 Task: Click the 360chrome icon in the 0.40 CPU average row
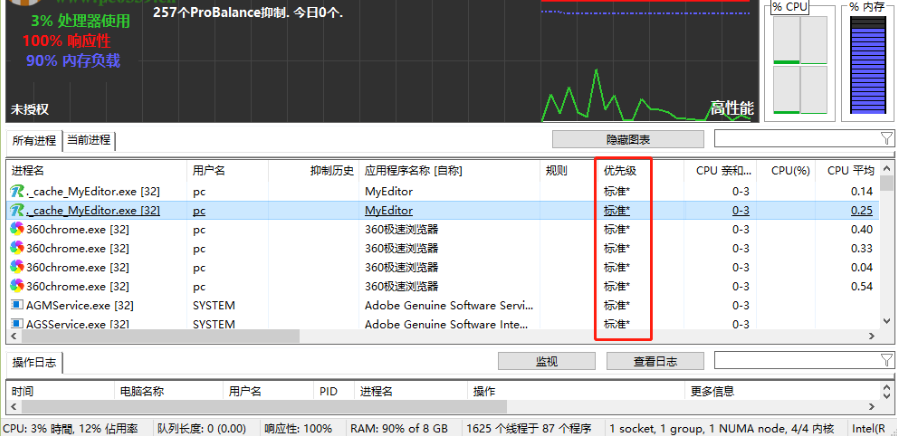pos(17,229)
